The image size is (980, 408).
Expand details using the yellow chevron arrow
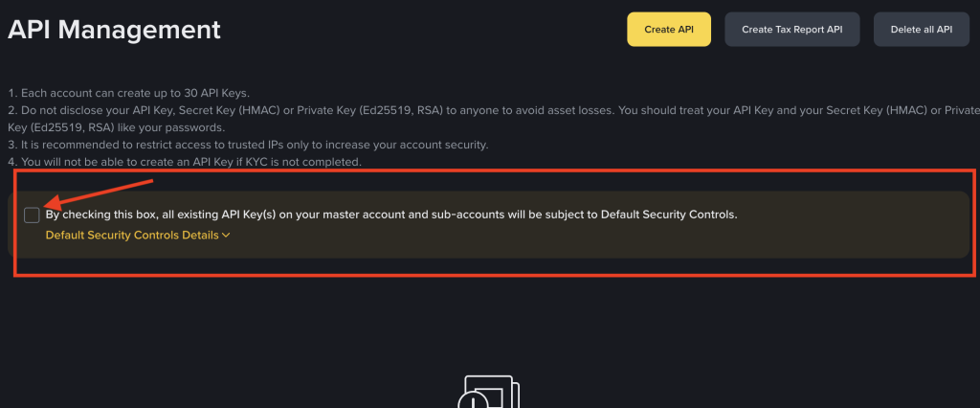click(226, 236)
